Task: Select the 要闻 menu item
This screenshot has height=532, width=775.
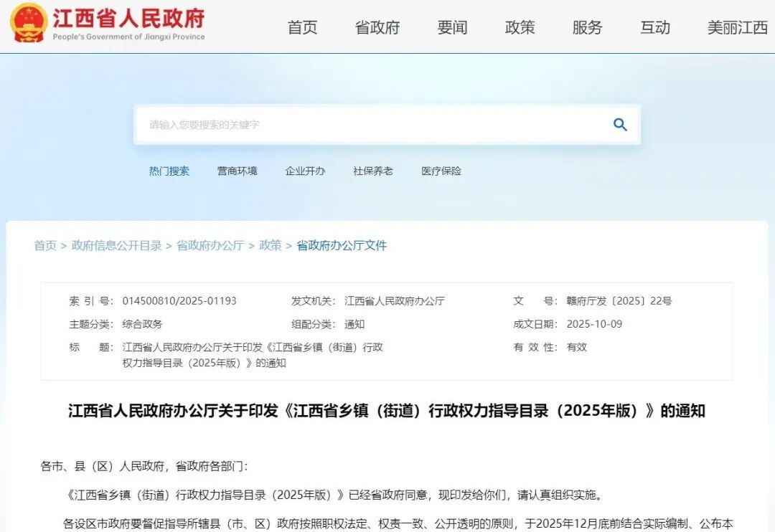Action: (451, 27)
